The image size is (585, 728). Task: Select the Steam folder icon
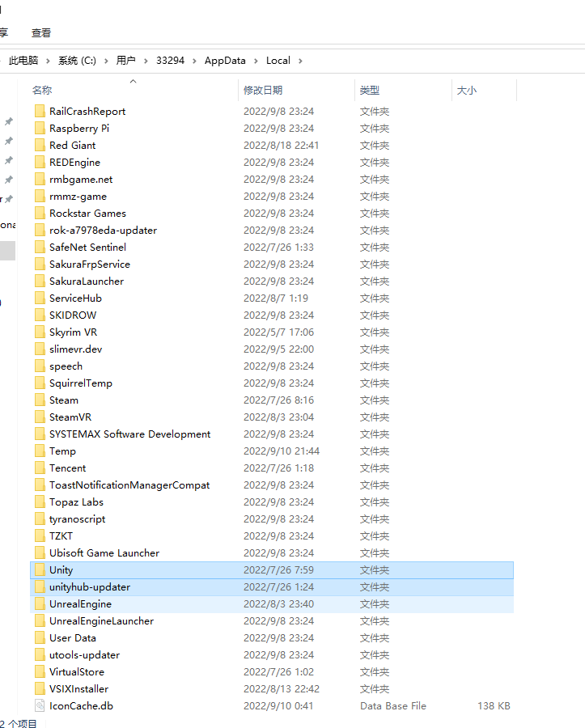(40, 400)
